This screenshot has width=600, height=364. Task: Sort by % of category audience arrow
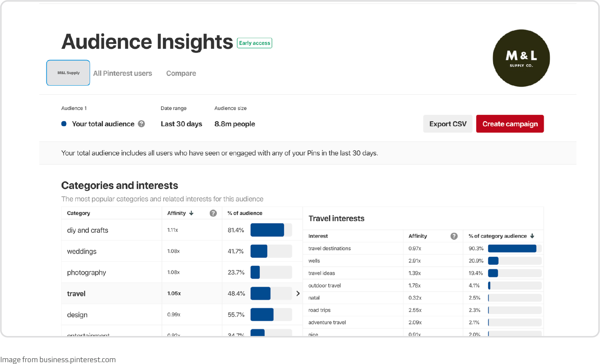532,236
